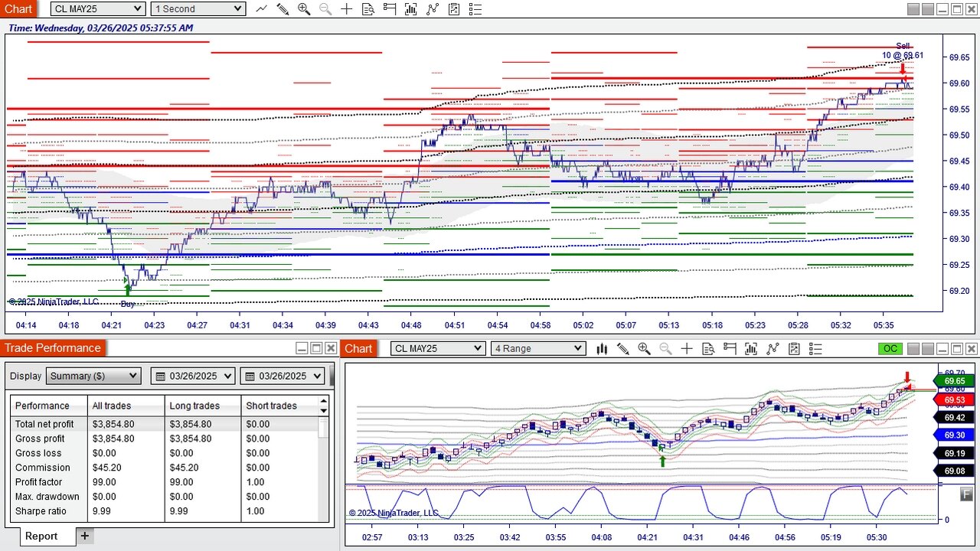Click the Long trades column header

[203, 406]
